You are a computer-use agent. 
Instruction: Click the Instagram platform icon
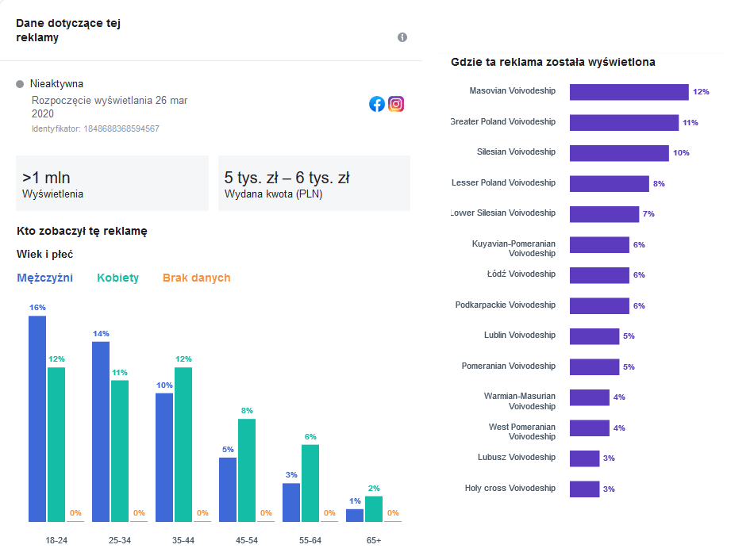pyautogui.click(x=396, y=104)
